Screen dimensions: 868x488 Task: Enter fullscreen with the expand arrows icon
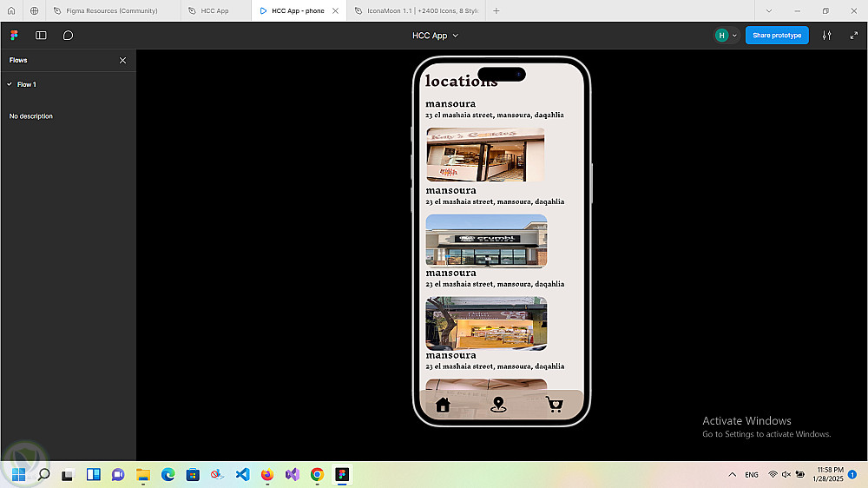point(853,36)
